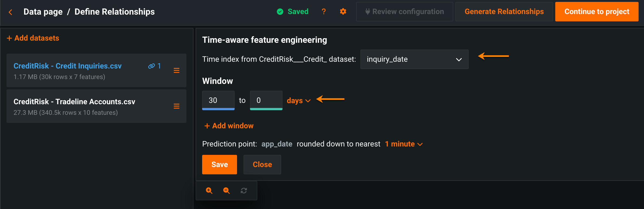Click the Add datasets link
This screenshot has height=209, width=644.
click(33, 38)
